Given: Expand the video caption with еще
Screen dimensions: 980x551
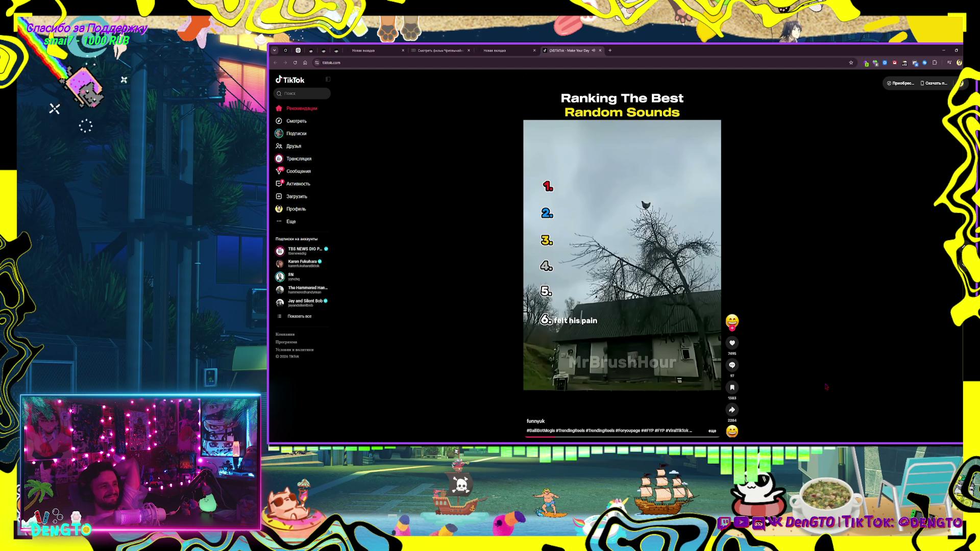Looking at the screenshot, I should (x=712, y=431).
